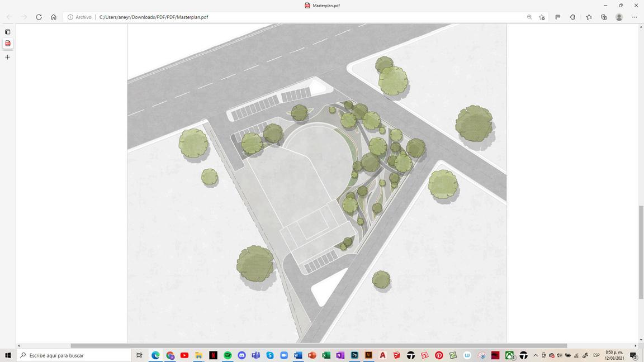This screenshot has height=362, width=644.
Task: Open Wi-Fi network settings in tray
Action: point(577,355)
